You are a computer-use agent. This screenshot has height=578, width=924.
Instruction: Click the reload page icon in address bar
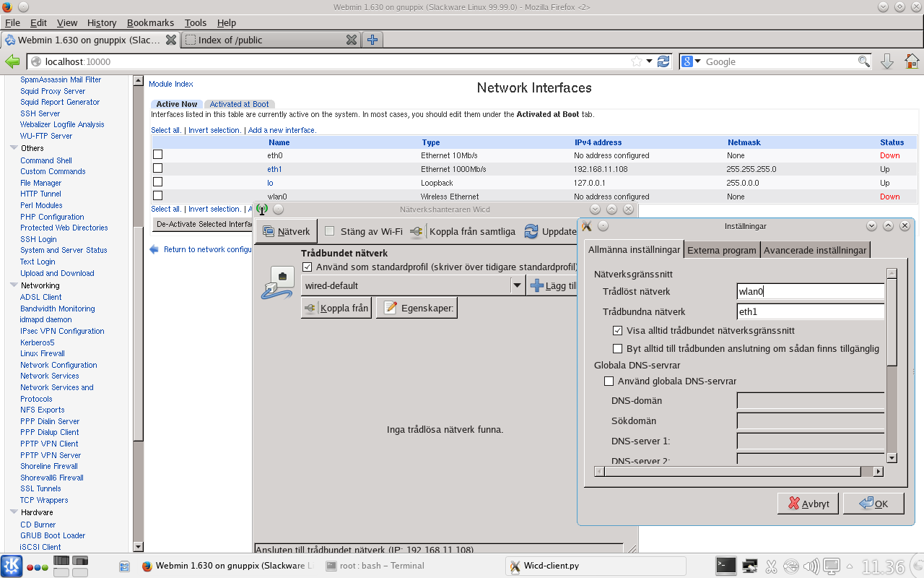coord(663,61)
